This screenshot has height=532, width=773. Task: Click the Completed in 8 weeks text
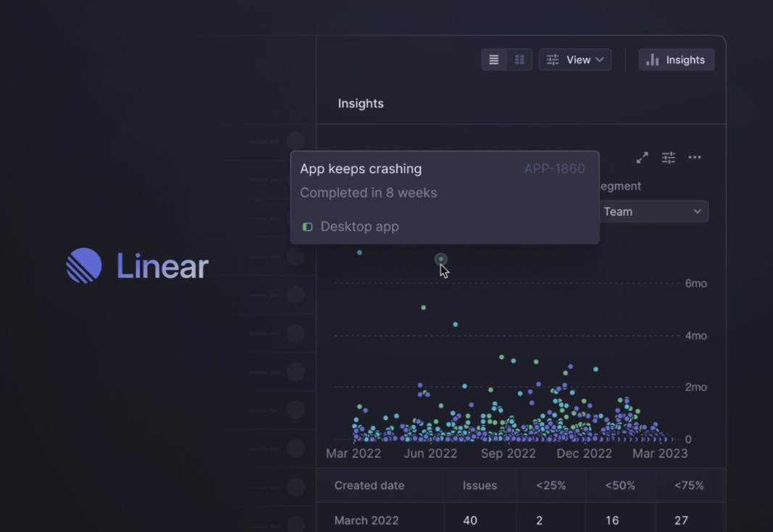pos(368,193)
